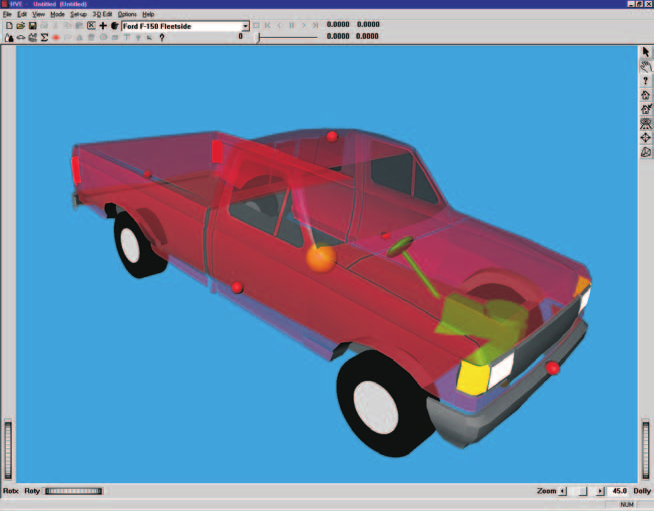Click the view all icon in sidebar
Screen dimensions: 654x511
[646, 123]
